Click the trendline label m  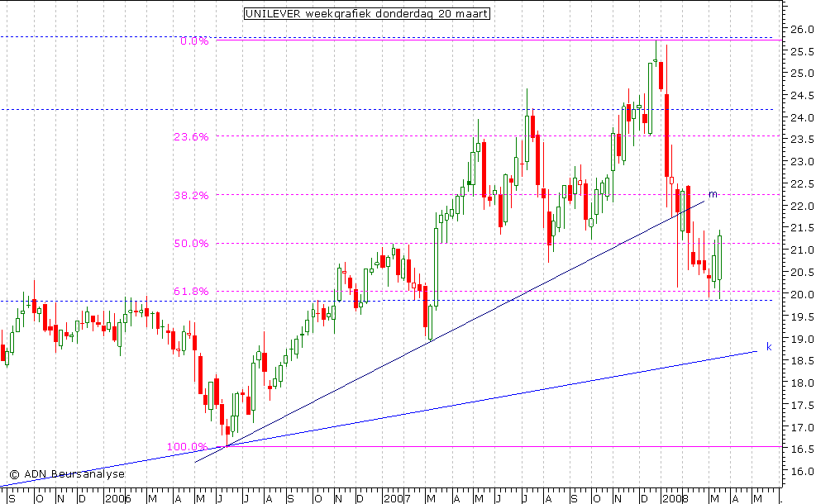[713, 194]
